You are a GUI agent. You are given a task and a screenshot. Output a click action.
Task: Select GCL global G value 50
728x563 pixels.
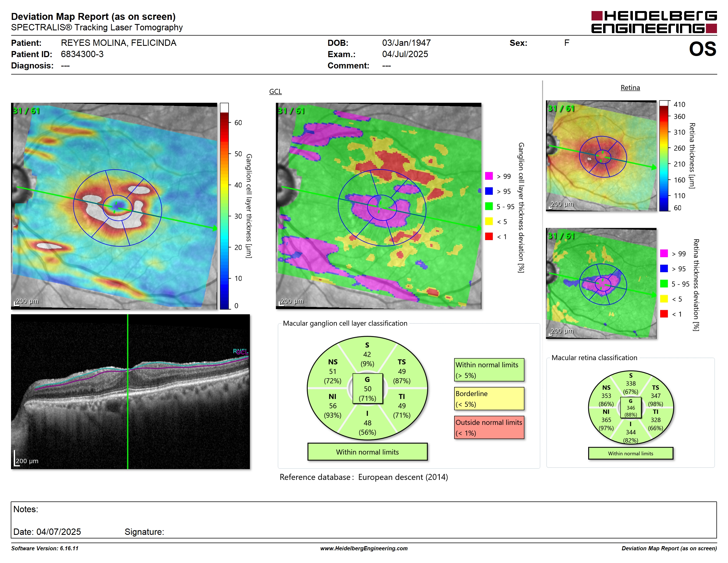(367, 389)
